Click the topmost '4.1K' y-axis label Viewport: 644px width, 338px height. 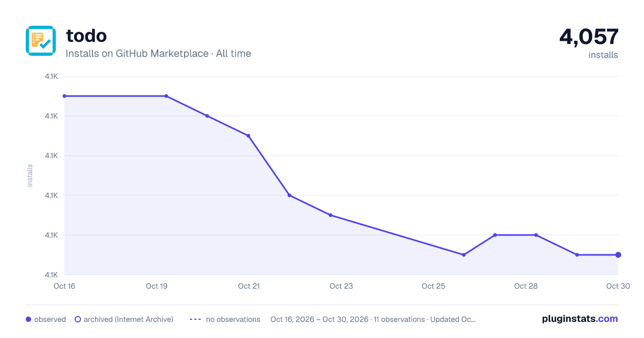tap(52, 76)
